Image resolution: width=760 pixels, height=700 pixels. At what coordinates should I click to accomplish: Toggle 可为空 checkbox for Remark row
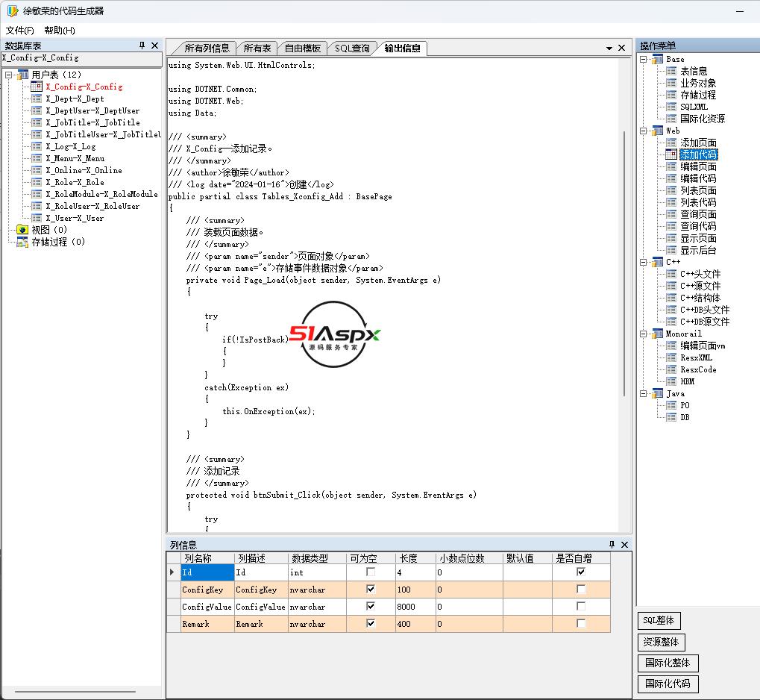pos(371,623)
